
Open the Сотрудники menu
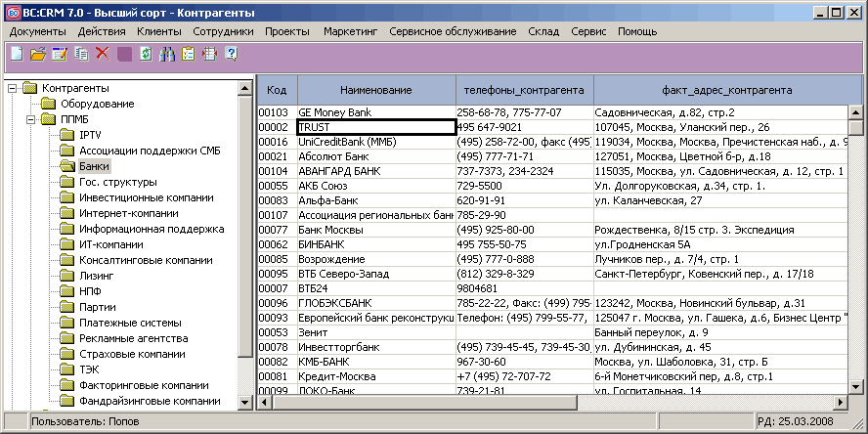pos(223,31)
